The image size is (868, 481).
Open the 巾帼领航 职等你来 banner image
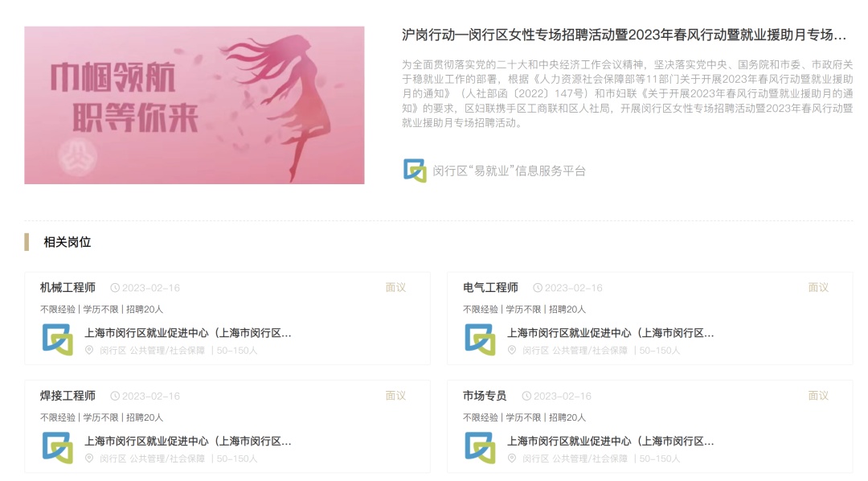[x=194, y=105]
